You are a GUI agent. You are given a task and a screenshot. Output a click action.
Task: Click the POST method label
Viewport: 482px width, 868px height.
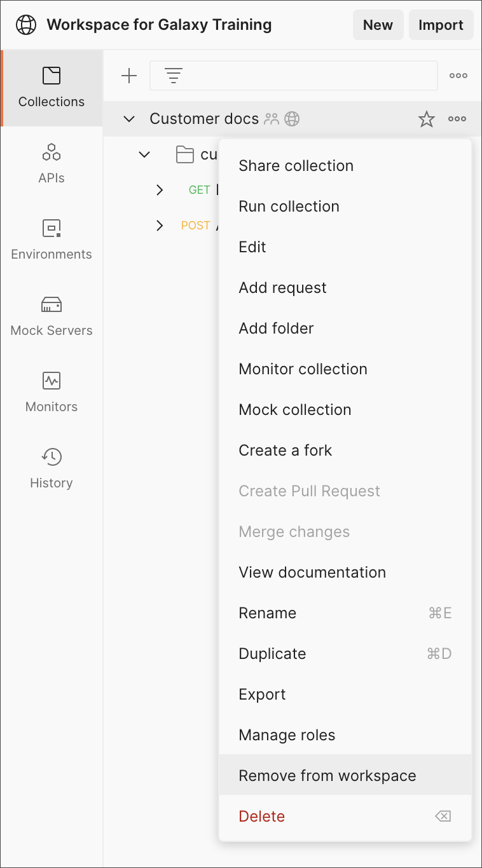click(x=196, y=226)
